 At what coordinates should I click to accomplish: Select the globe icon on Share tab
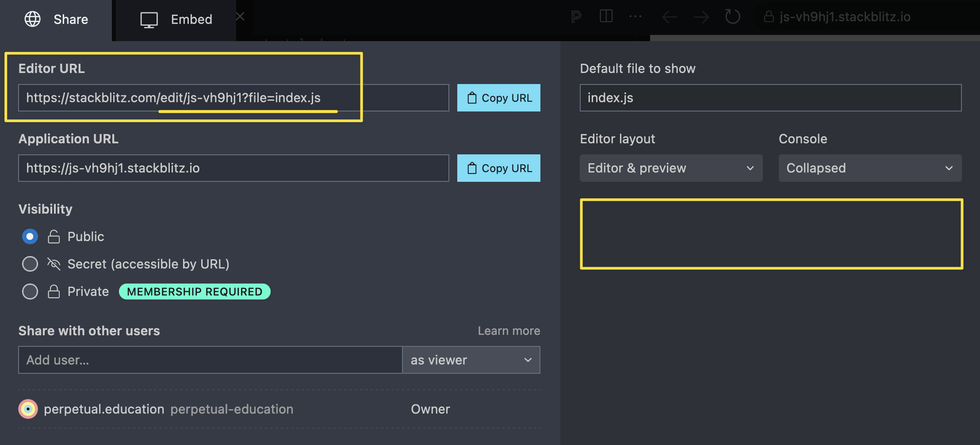(x=33, y=19)
